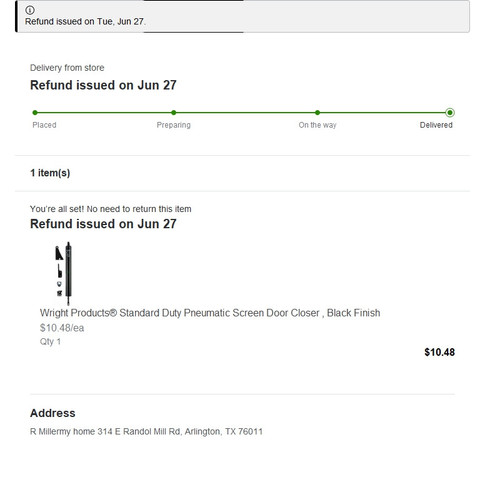Click the $10.48 item total
The height and width of the screenshot is (479, 500).
coord(439,352)
